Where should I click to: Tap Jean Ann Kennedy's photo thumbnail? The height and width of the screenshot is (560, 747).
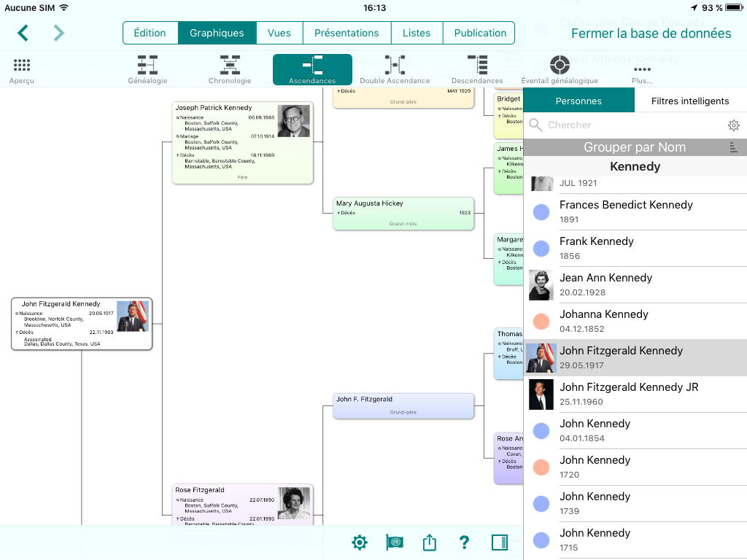pos(541,285)
